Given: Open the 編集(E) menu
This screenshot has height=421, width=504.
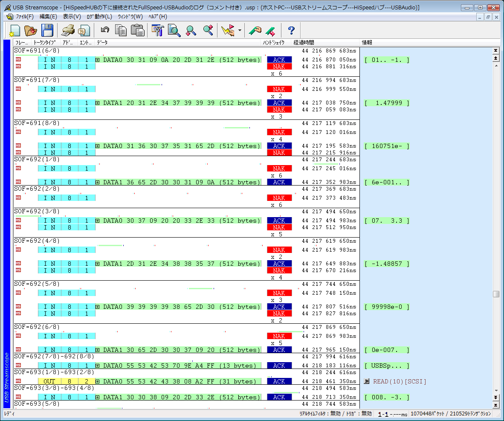Looking at the screenshot, I should point(48,17).
